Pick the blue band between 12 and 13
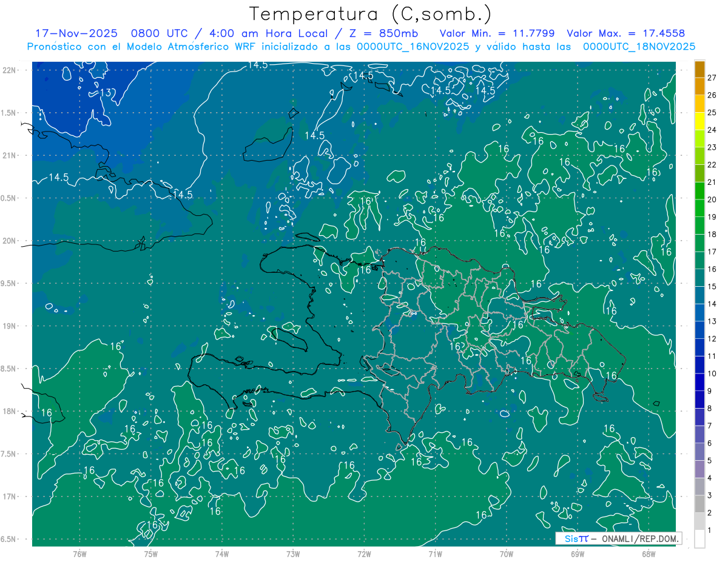This screenshot has height=562, width=728. 699,329
